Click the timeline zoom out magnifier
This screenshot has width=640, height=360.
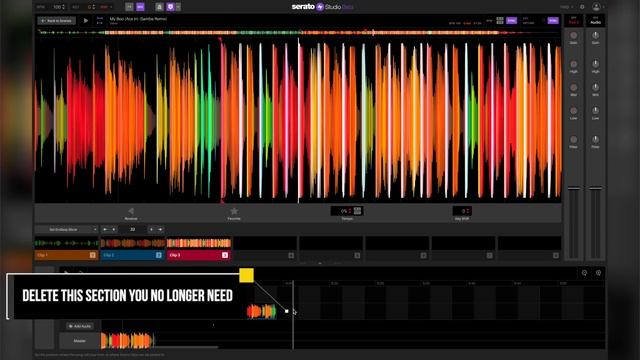(x=584, y=273)
